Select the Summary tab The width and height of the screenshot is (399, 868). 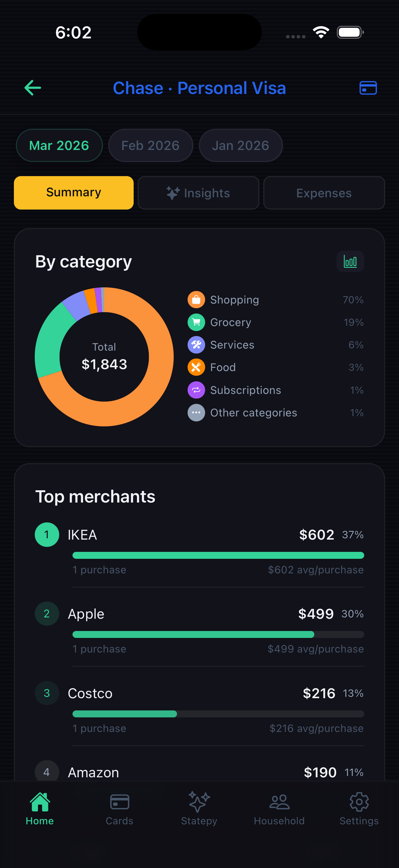tap(74, 193)
